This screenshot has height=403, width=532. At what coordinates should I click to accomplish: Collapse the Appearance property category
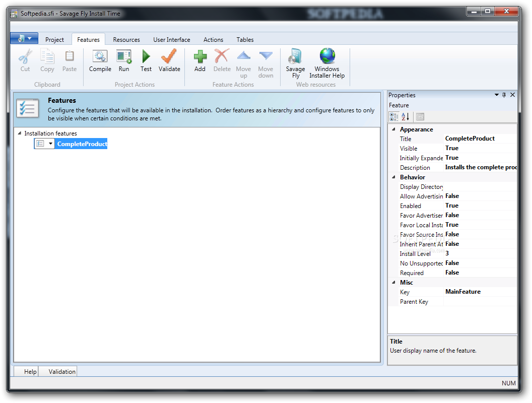[393, 129]
